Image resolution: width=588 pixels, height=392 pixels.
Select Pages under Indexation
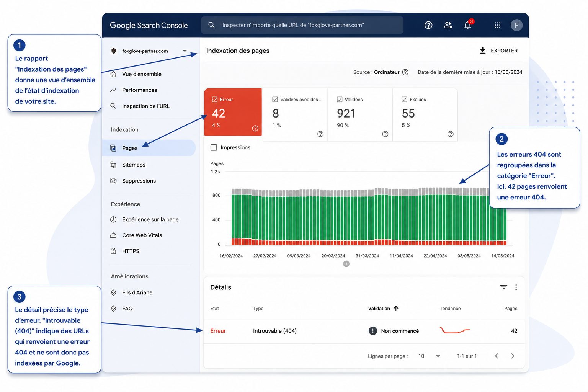pyautogui.click(x=149, y=148)
